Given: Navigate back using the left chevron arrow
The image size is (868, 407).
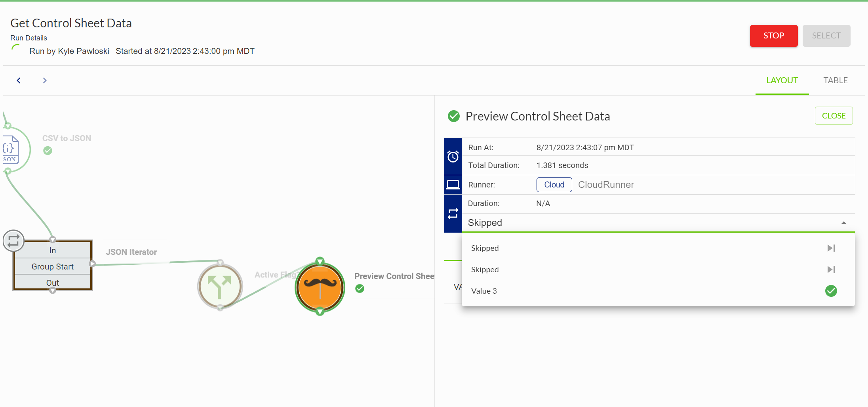Looking at the screenshot, I should tap(19, 80).
